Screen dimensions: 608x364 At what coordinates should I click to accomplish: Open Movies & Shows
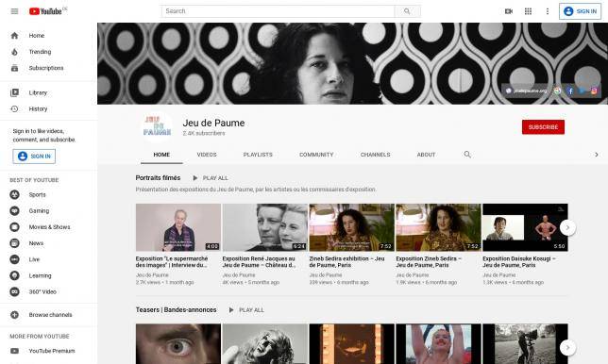pos(48,227)
